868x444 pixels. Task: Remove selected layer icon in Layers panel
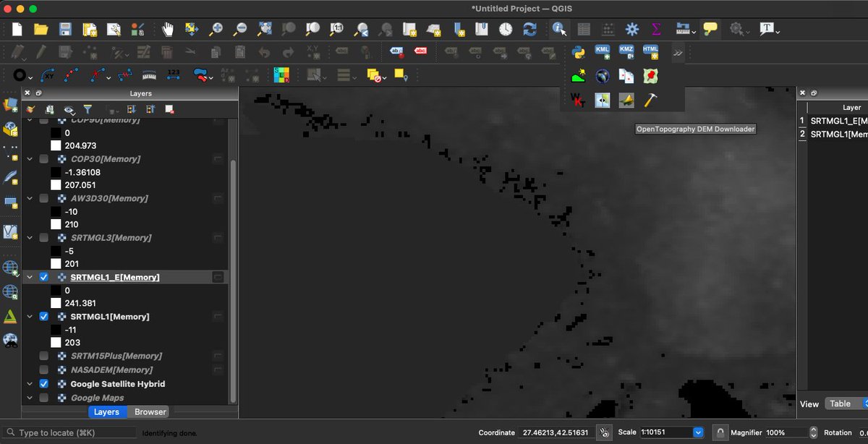tap(169, 109)
